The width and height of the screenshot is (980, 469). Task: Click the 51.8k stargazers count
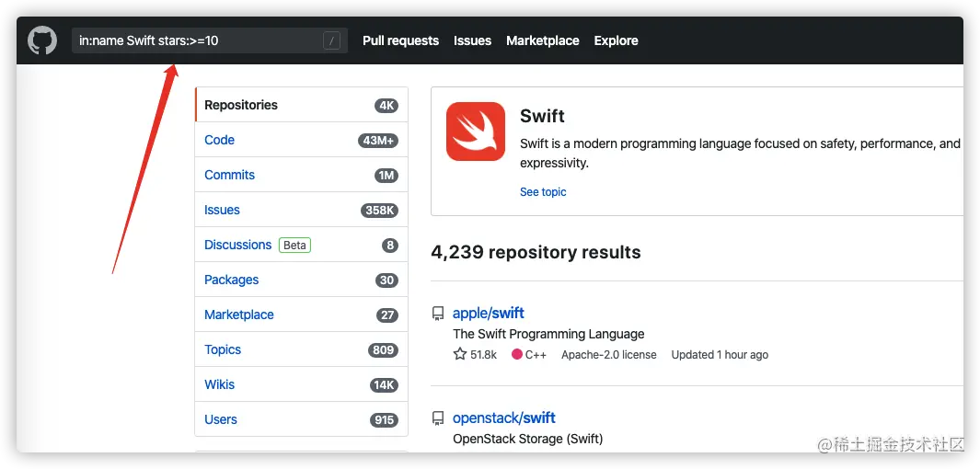point(483,355)
